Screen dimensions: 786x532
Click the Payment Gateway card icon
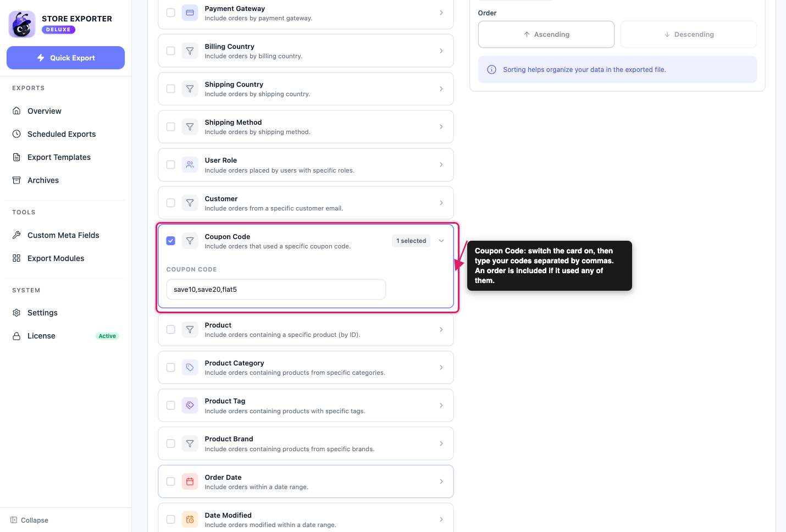click(190, 13)
